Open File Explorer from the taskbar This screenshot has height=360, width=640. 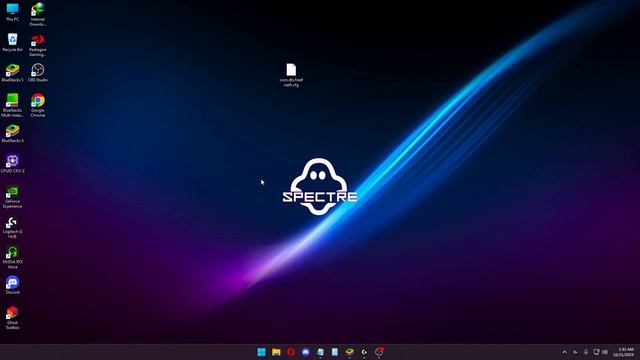(276, 352)
